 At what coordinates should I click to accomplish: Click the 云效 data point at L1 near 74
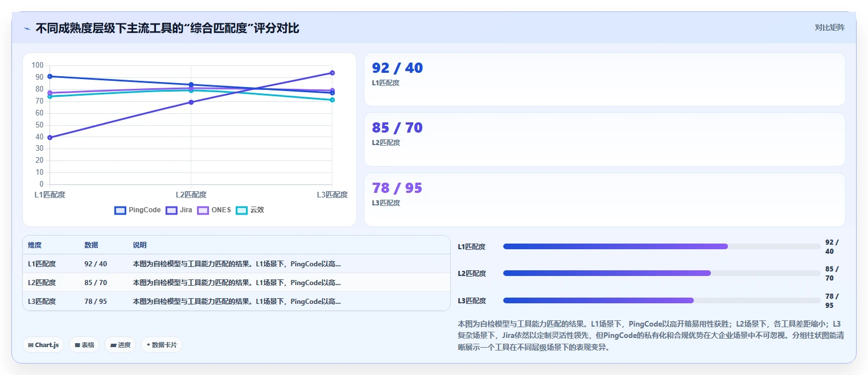point(50,96)
